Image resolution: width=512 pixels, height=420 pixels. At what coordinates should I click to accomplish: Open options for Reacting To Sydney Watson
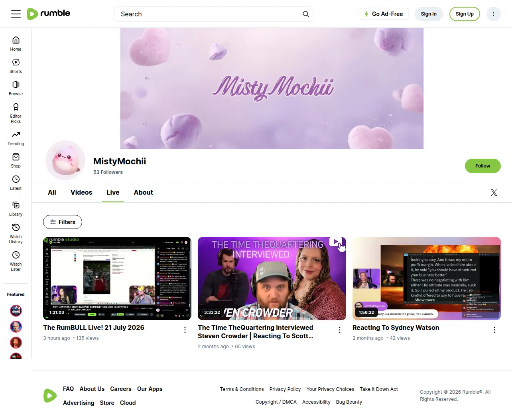494,330
